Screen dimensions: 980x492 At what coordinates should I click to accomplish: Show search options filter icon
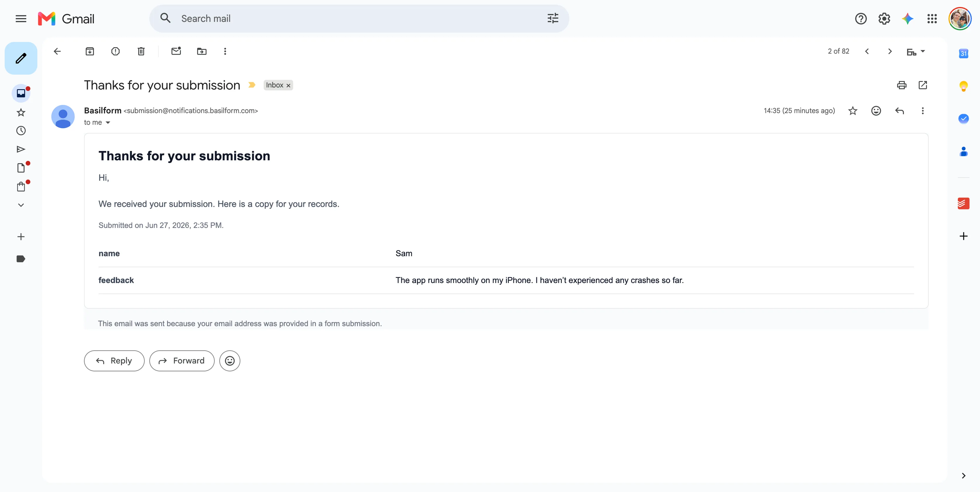(553, 18)
